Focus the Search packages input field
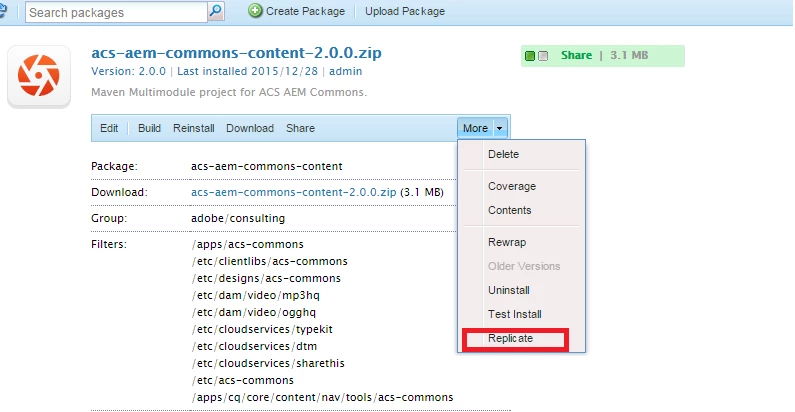 [116, 12]
